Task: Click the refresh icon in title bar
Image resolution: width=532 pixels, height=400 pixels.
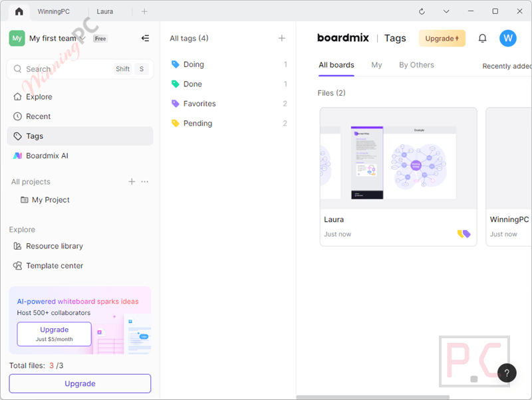Action: pos(422,11)
